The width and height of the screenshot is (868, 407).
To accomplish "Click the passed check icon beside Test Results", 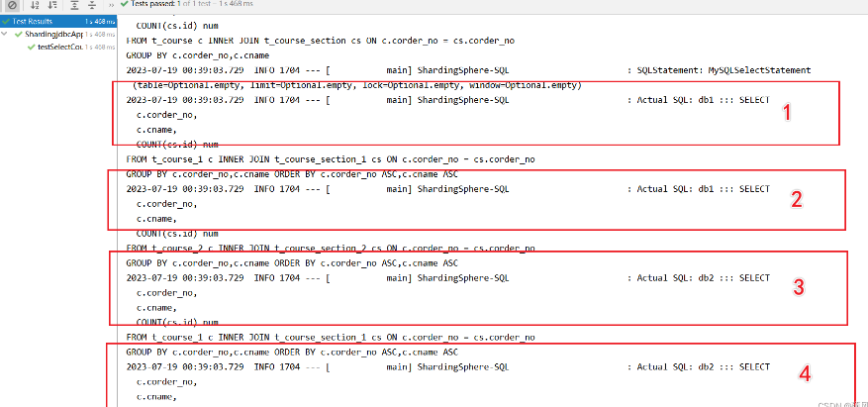I will (6, 22).
